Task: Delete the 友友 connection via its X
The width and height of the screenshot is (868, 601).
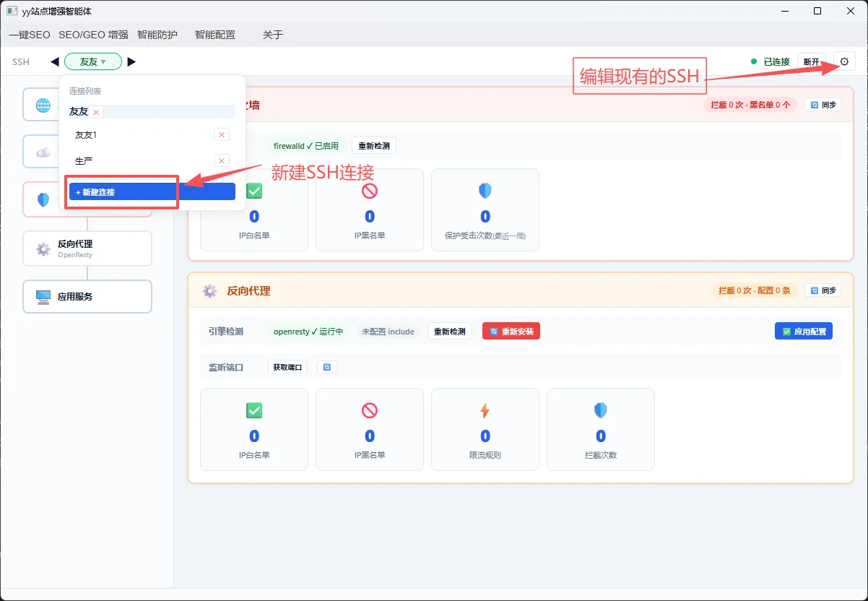Action: point(97,112)
